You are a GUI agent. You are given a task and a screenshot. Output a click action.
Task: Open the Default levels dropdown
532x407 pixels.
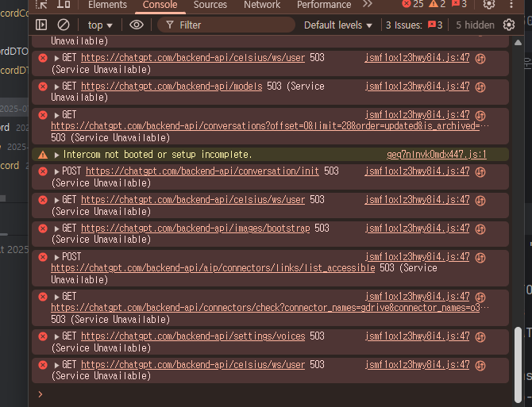[x=338, y=25]
